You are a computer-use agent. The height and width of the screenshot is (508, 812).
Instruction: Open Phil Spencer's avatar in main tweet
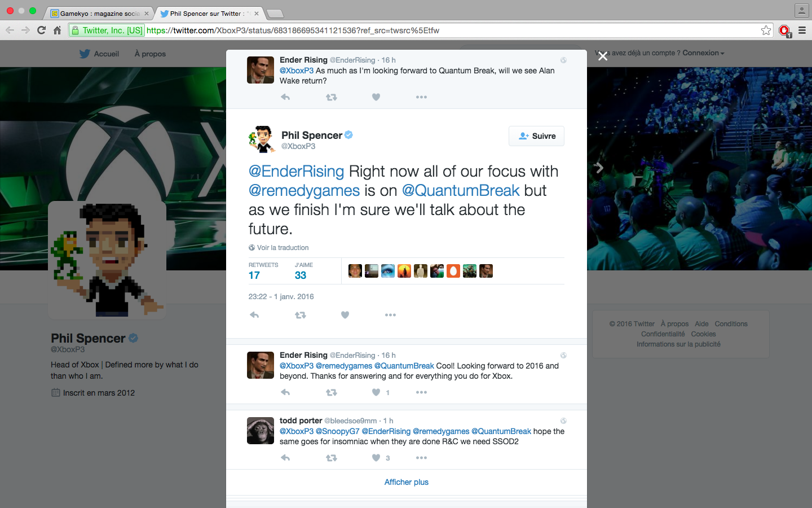point(262,139)
